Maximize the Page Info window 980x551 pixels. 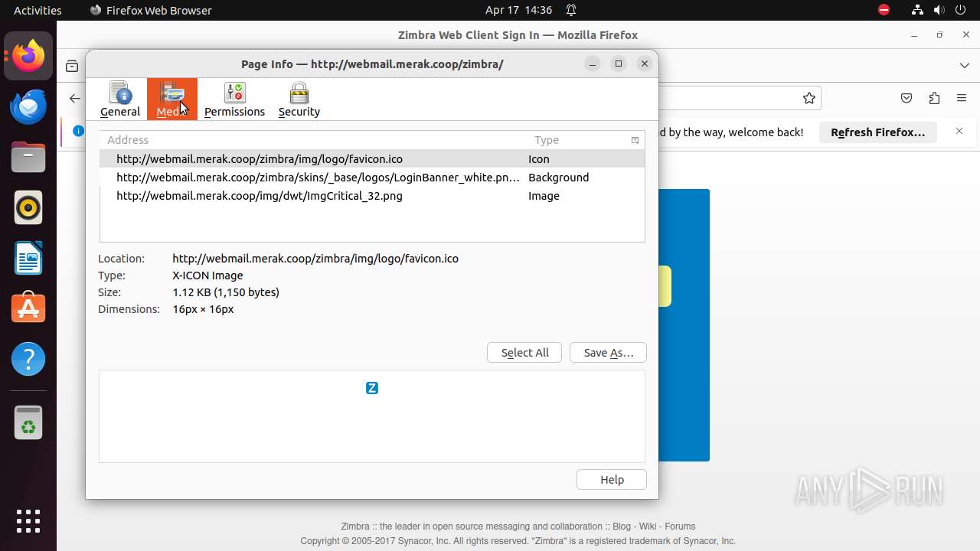coord(619,64)
